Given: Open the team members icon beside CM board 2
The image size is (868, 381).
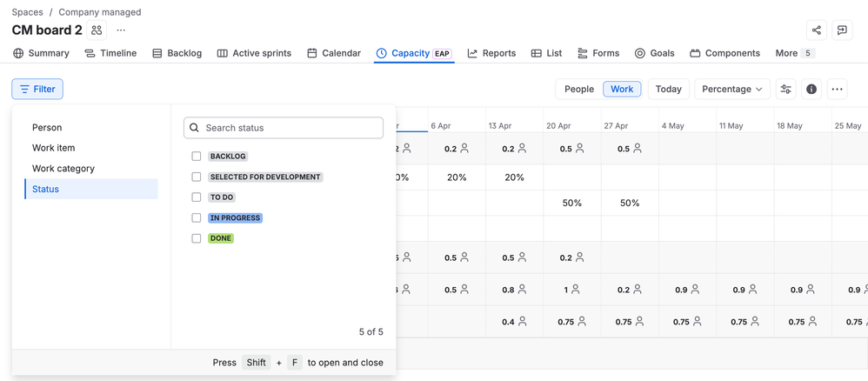Looking at the screenshot, I should pyautogui.click(x=97, y=30).
